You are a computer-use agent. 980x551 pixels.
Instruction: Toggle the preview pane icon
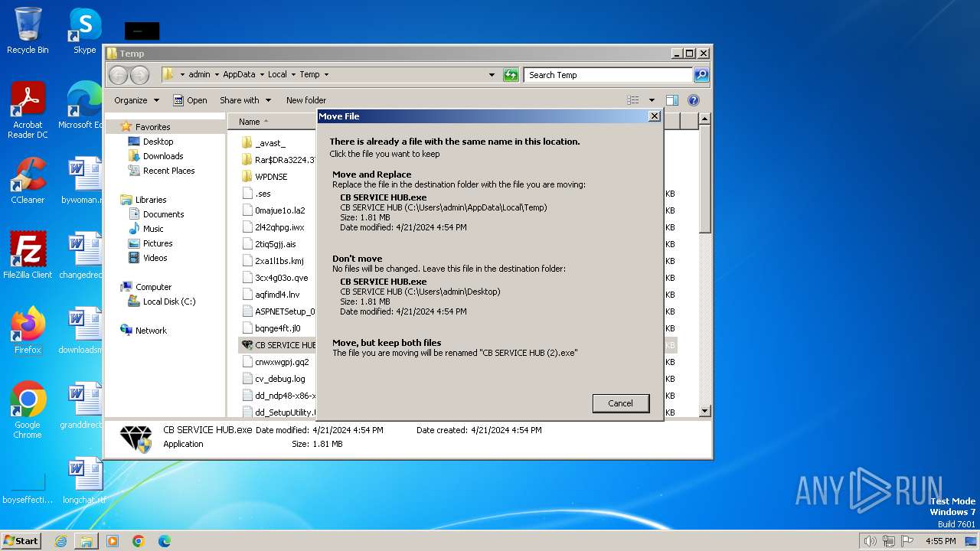(x=671, y=100)
